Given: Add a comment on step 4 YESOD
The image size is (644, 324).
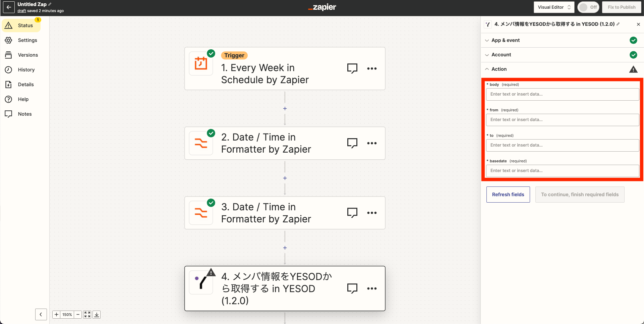Looking at the screenshot, I should pos(352,288).
